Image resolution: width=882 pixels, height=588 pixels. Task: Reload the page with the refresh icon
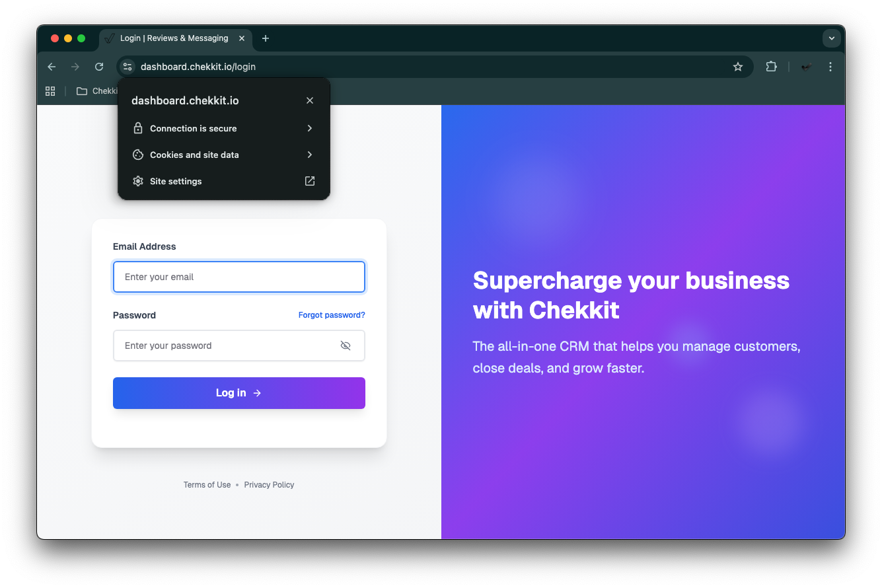click(x=99, y=67)
